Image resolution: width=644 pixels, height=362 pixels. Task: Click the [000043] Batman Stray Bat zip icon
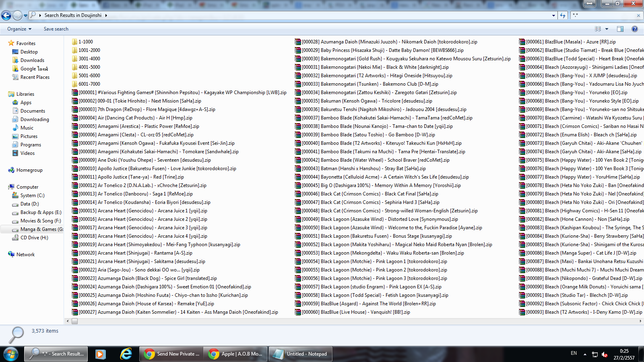pyautogui.click(x=298, y=169)
